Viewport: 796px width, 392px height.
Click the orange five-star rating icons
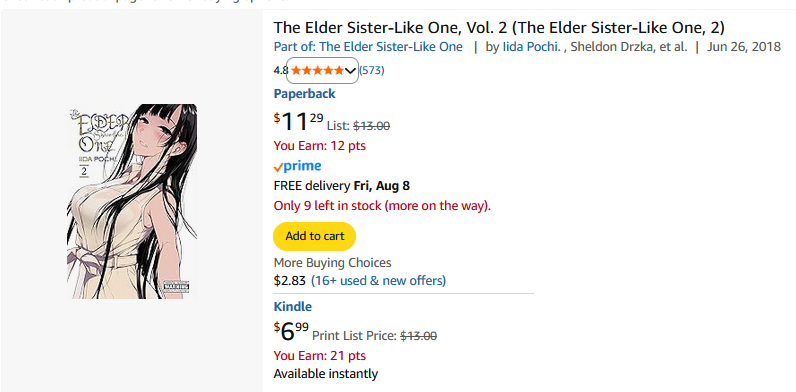317,71
